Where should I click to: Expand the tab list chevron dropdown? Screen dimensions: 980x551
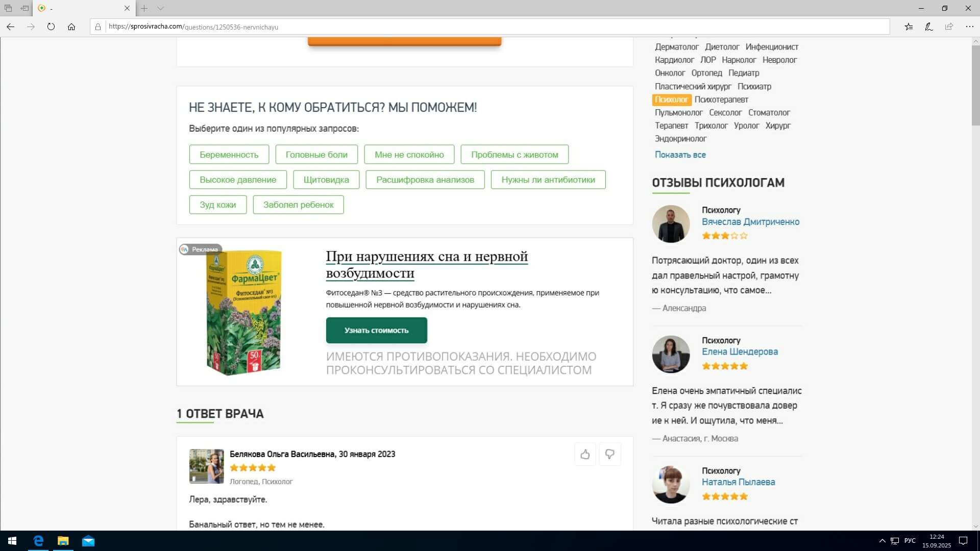point(160,8)
